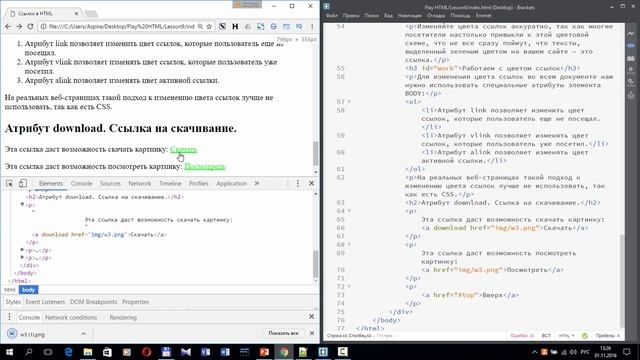Open the Windows Start menu
Viewport: 640px width, 360px height.
coord(9,352)
